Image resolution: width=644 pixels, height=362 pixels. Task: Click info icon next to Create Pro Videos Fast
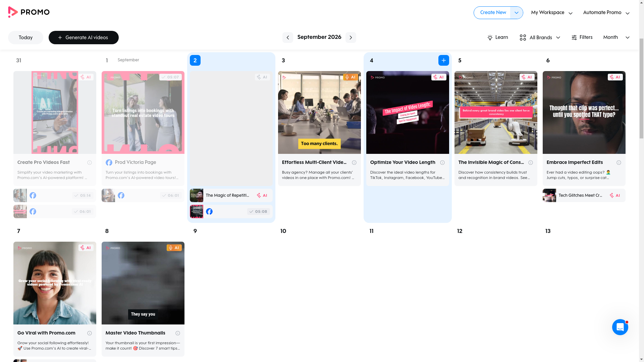[x=90, y=163]
